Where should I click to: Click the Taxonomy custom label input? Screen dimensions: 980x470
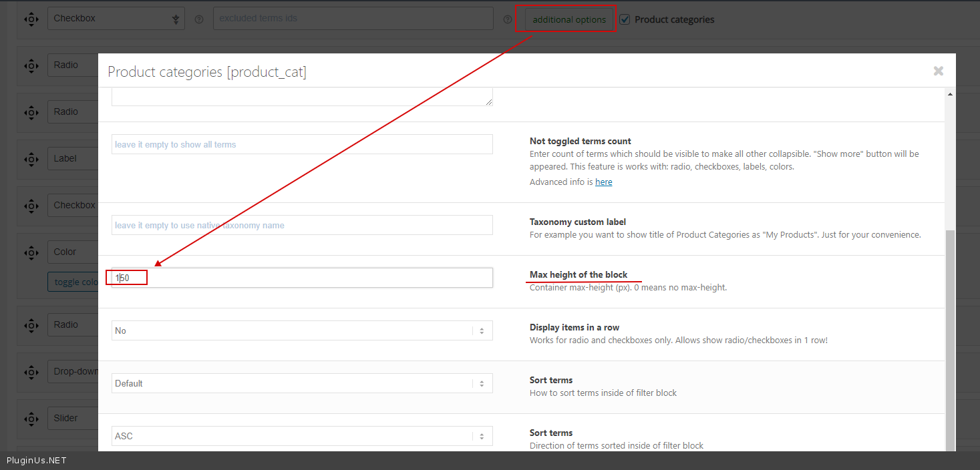click(x=302, y=225)
